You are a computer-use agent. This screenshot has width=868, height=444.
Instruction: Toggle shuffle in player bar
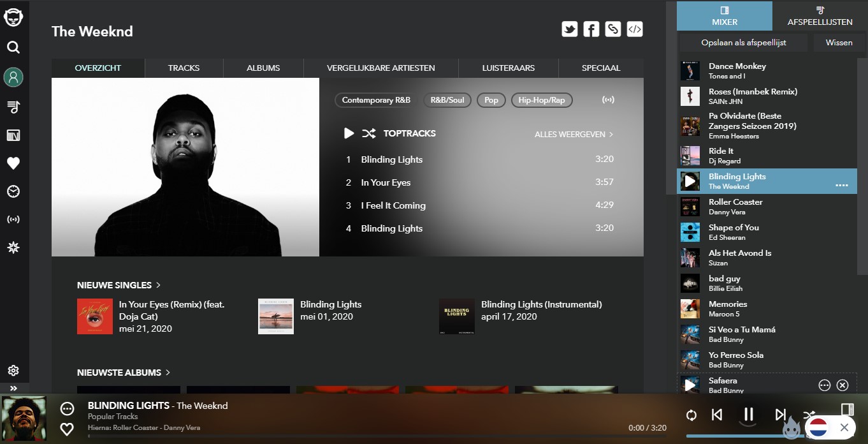coord(809,415)
